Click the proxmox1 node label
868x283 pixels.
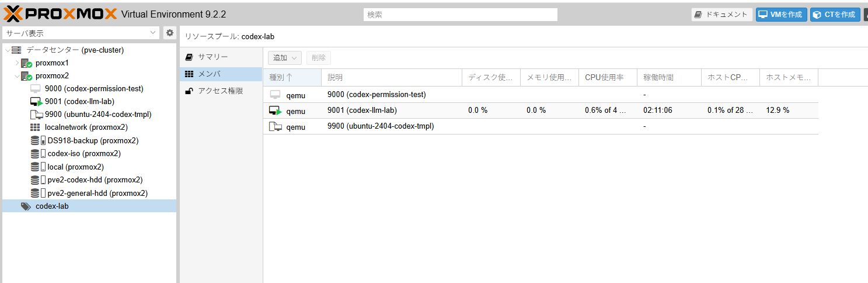coord(52,63)
